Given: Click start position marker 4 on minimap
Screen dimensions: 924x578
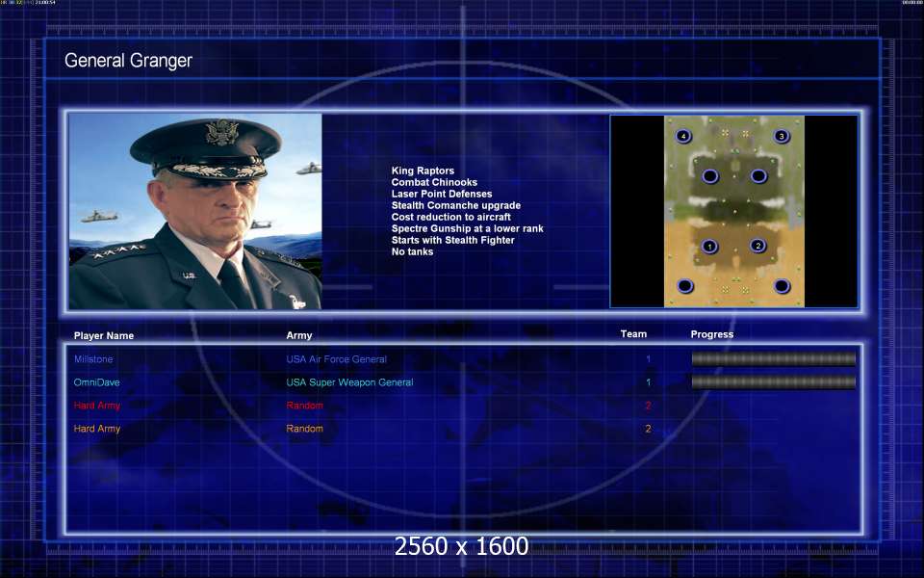Looking at the screenshot, I should [683, 136].
